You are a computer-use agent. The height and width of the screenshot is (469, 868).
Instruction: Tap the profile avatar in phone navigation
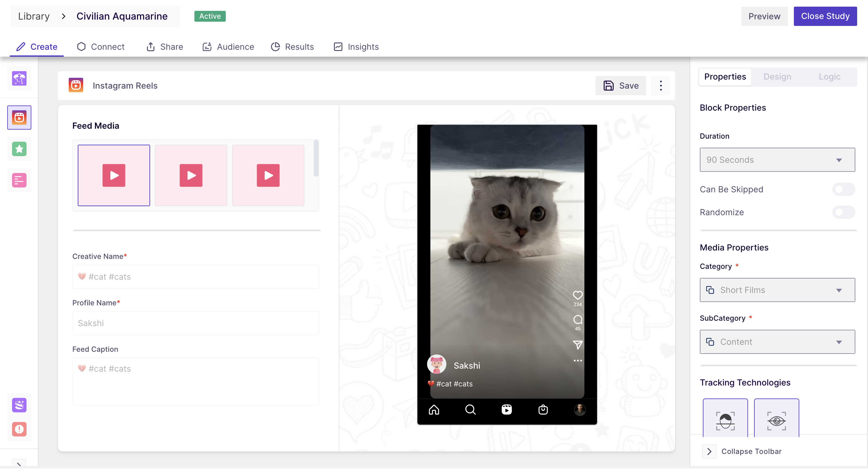(x=580, y=410)
